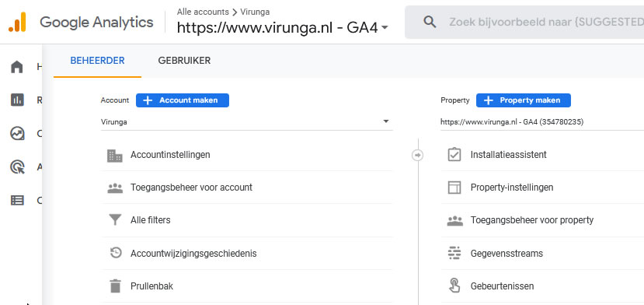644x305 pixels.
Task: Switch to the GEBRUIKER tab
Action: coord(184,61)
